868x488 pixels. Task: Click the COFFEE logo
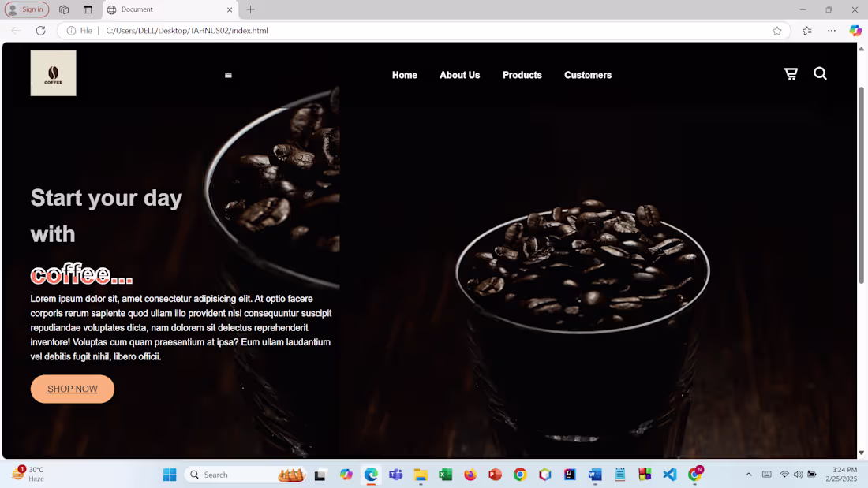coord(53,73)
